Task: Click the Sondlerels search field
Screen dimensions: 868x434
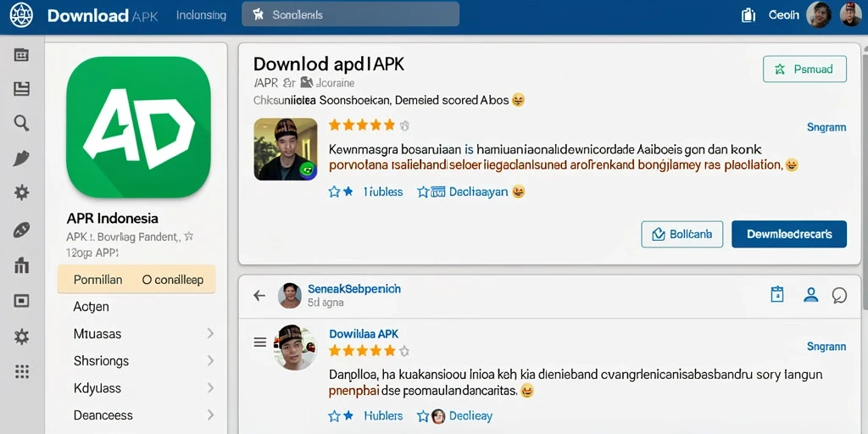Action: (350, 14)
